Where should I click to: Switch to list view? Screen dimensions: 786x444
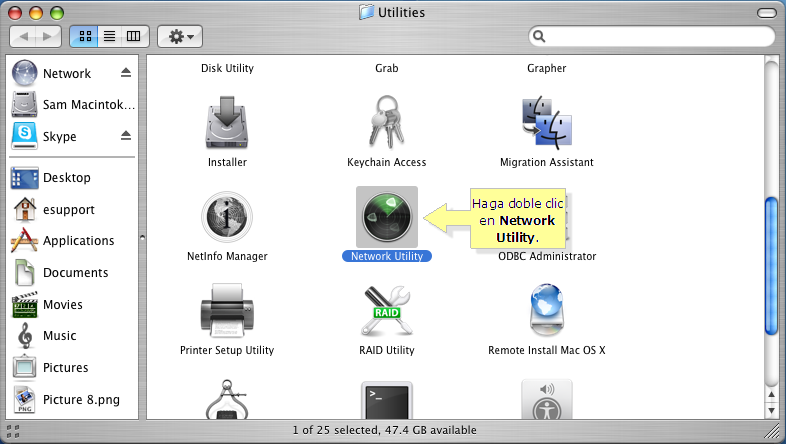pos(109,36)
